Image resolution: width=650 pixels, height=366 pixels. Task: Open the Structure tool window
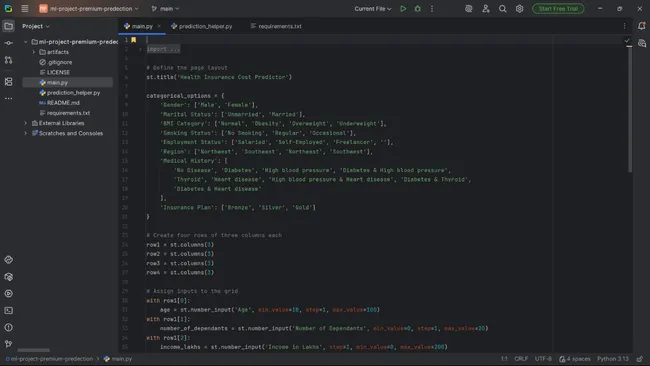(8, 82)
